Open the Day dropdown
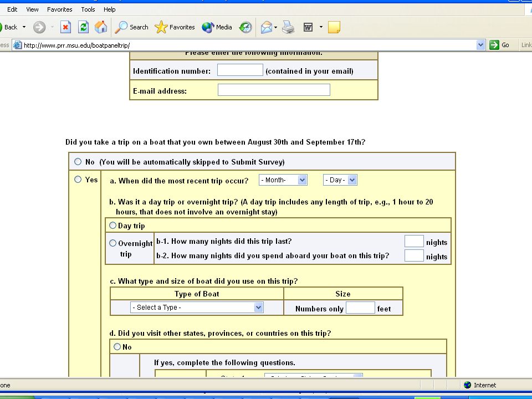Image resolution: width=532 pixels, height=399 pixels. pyautogui.click(x=340, y=180)
